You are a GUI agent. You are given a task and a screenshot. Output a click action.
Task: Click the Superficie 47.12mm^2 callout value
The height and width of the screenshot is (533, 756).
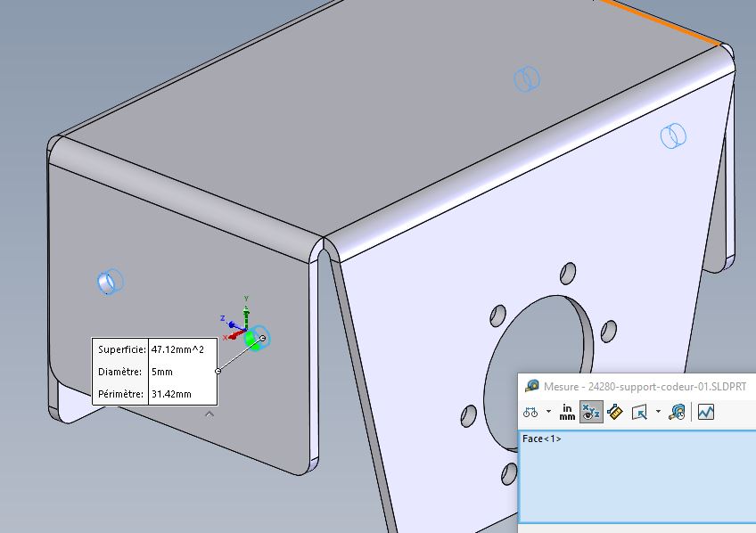182,350
